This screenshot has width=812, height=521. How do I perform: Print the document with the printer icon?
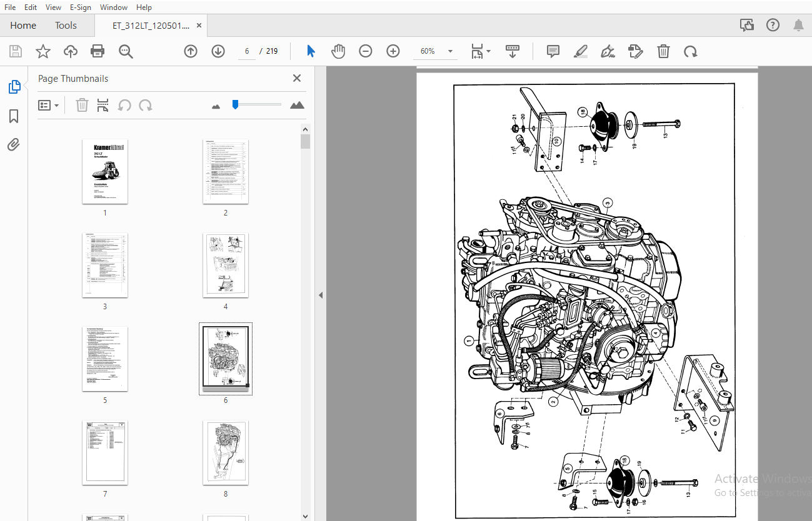[98, 51]
